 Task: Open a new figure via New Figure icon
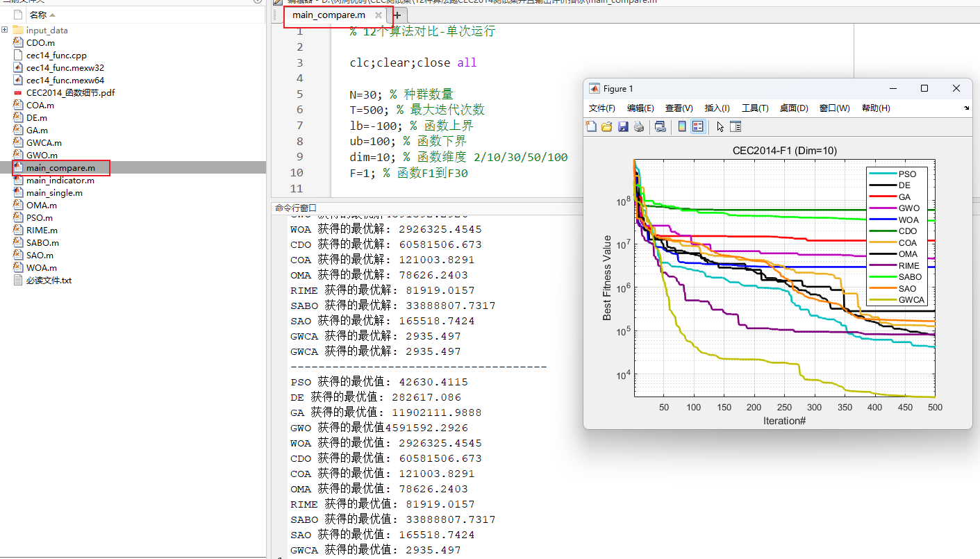click(592, 126)
